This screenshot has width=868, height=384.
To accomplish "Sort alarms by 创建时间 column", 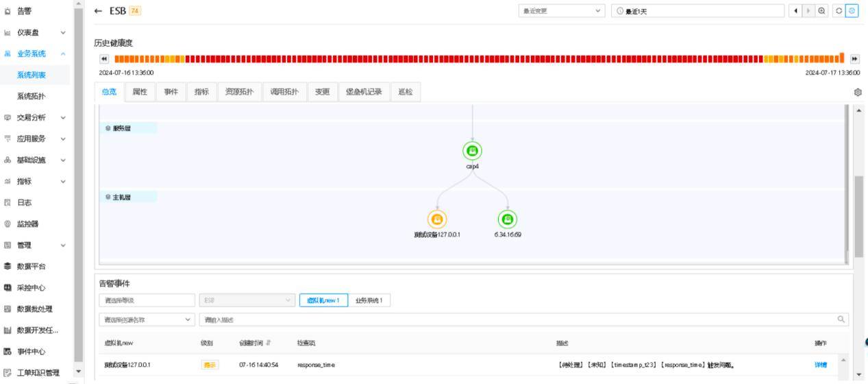I will pos(253,342).
